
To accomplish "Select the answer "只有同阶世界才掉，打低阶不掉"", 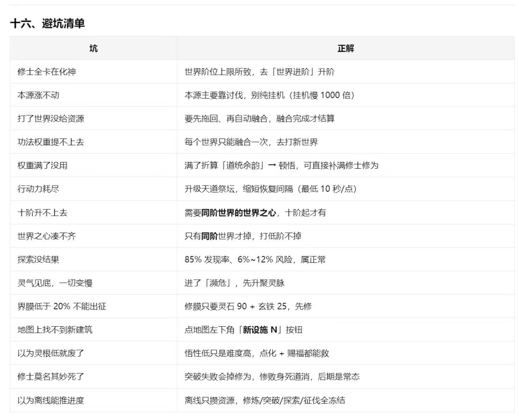I will coord(243,236).
